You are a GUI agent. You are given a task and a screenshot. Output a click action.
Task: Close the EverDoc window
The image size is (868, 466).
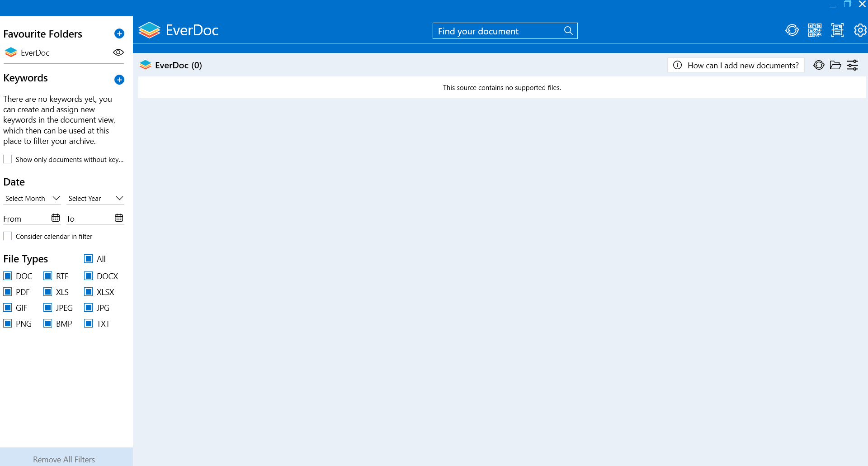862,5
